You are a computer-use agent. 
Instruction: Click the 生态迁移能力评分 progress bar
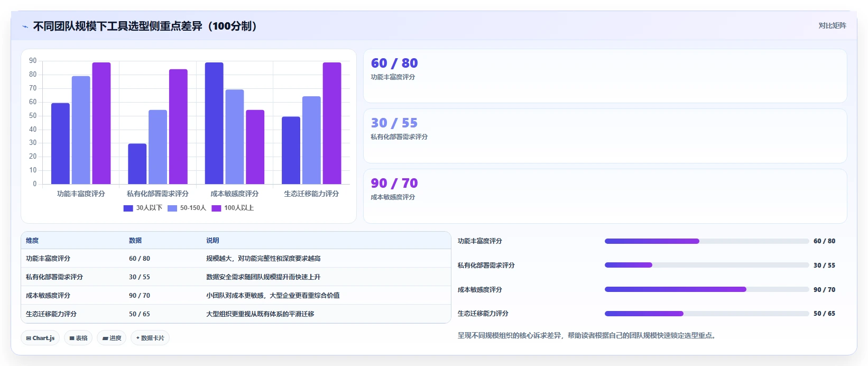pyautogui.click(x=707, y=314)
